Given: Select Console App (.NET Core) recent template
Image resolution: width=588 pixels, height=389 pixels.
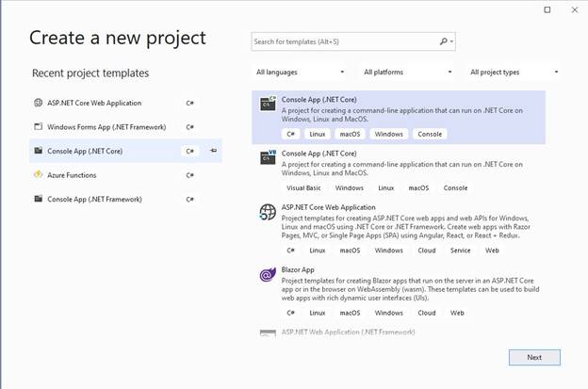Looking at the screenshot, I should 125,151.
